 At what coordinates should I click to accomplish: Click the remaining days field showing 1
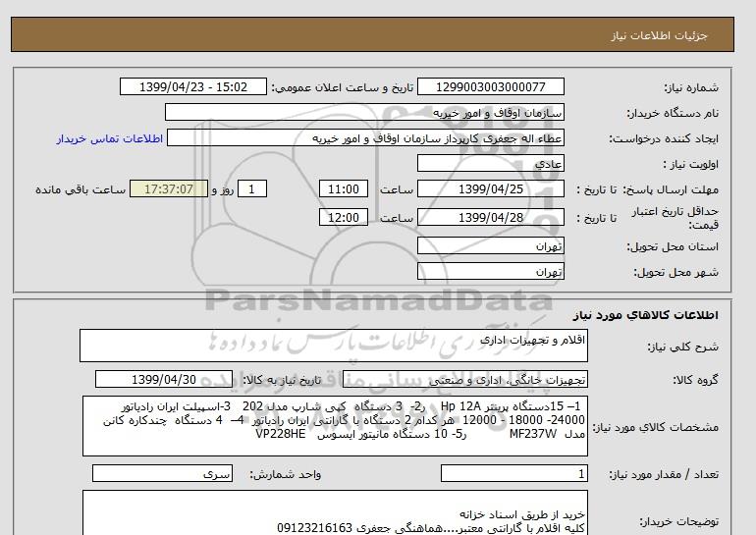coord(251,188)
